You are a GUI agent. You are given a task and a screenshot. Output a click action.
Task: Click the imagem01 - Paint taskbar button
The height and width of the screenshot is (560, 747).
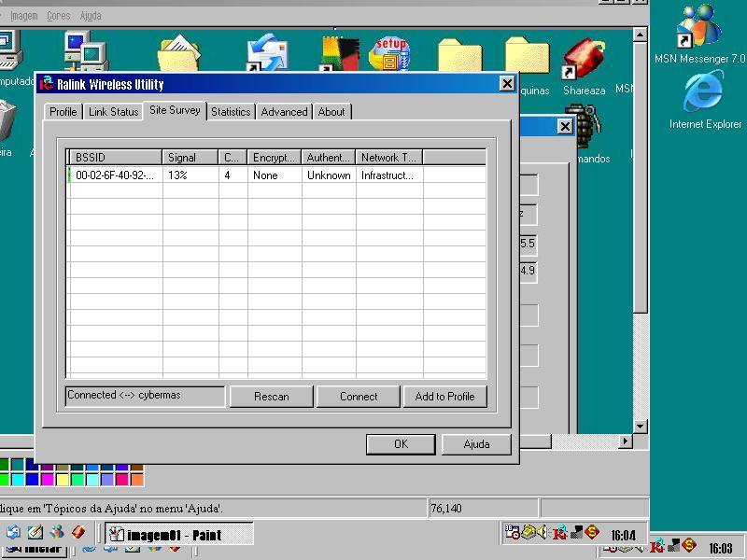click(x=178, y=534)
